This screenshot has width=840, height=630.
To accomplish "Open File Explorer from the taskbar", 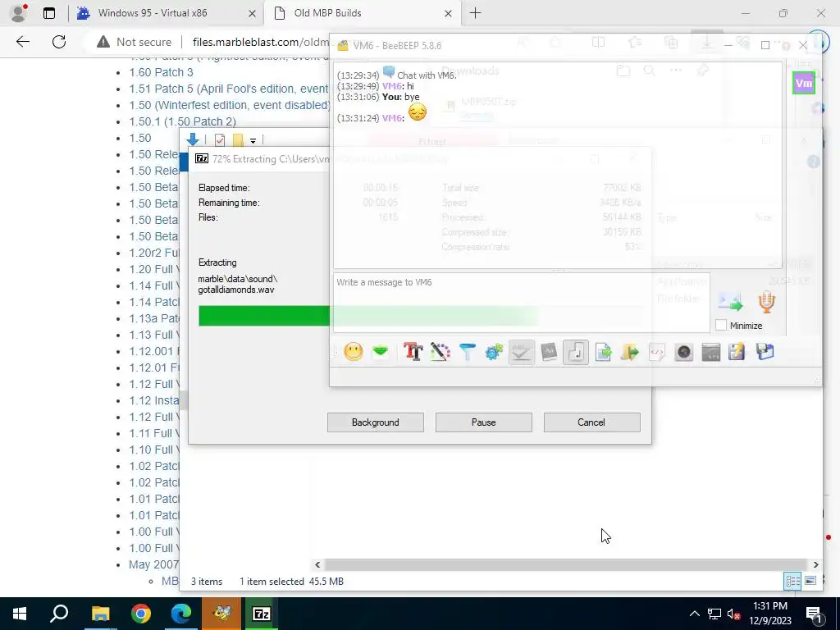I will point(100,614).
